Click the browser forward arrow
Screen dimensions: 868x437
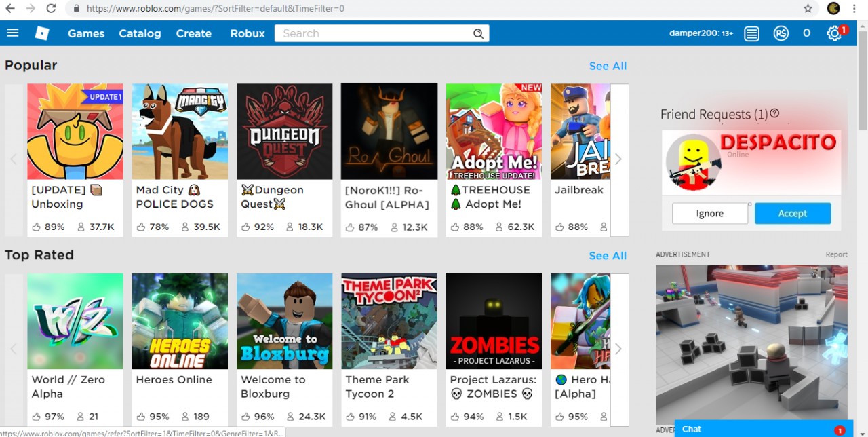[x=30, y=9]
